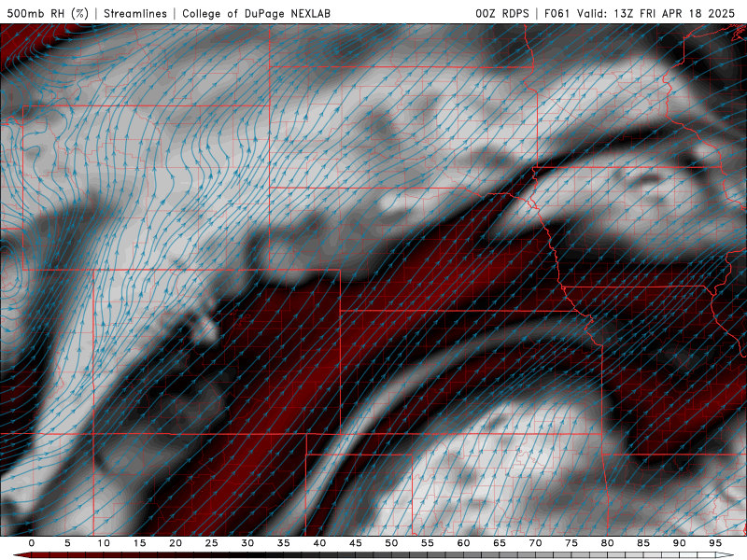
Task: Pick the "35" tick on the color bar
Action: click(x=284, y=543)
